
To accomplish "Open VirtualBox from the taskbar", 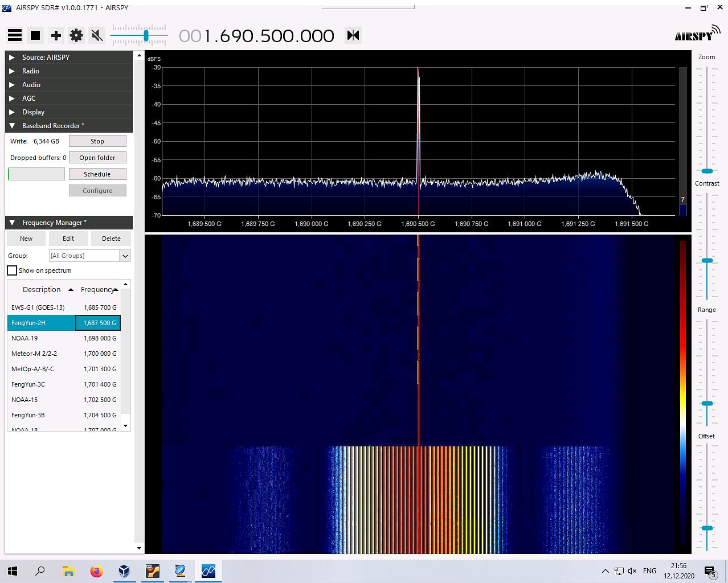I will [x=124, y=570].
